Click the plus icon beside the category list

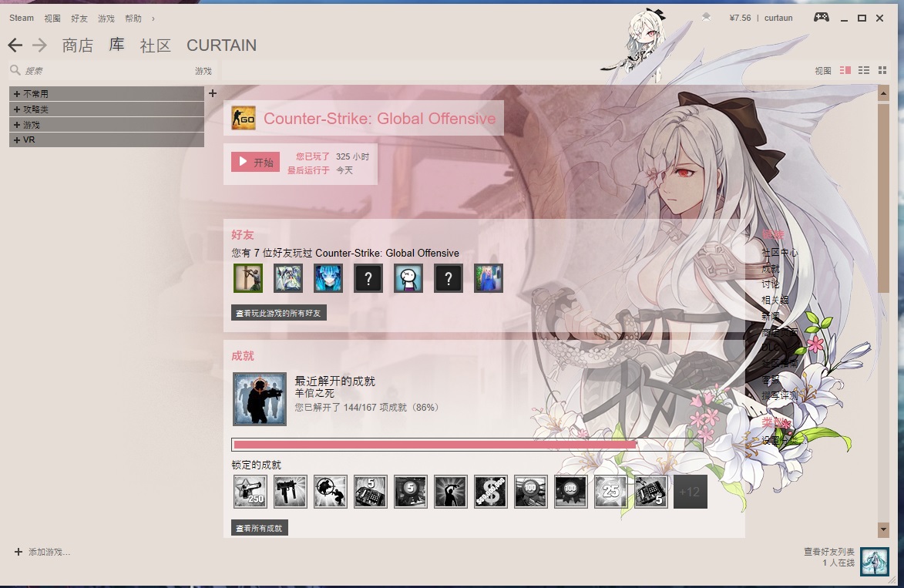click(x=213, y=93)
